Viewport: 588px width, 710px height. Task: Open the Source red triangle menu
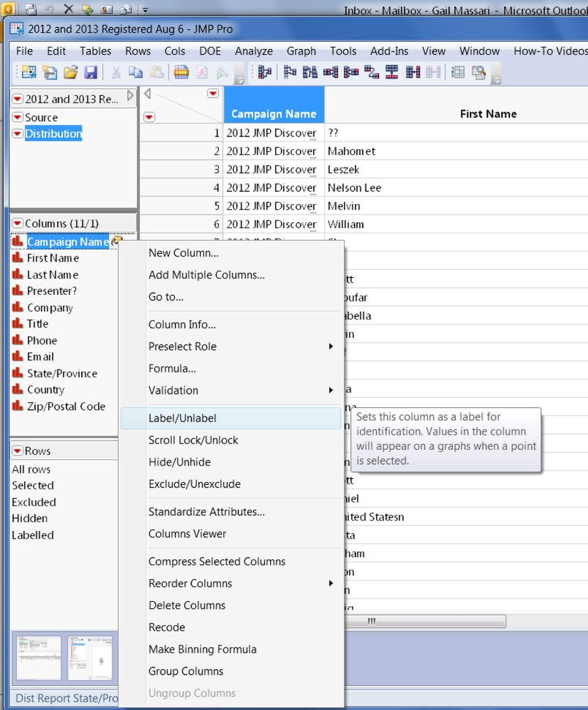point(18,117)
